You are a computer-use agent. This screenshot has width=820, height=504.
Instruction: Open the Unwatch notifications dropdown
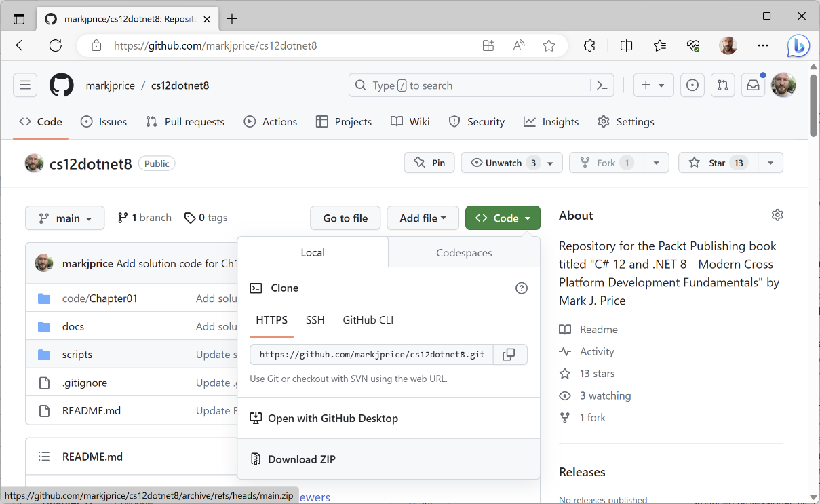click(512, 163)
